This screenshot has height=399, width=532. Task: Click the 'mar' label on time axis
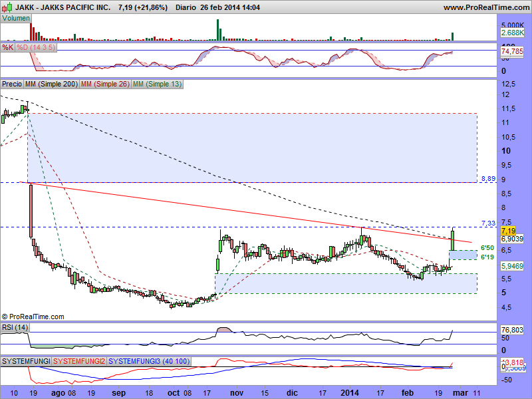point(462,393)
